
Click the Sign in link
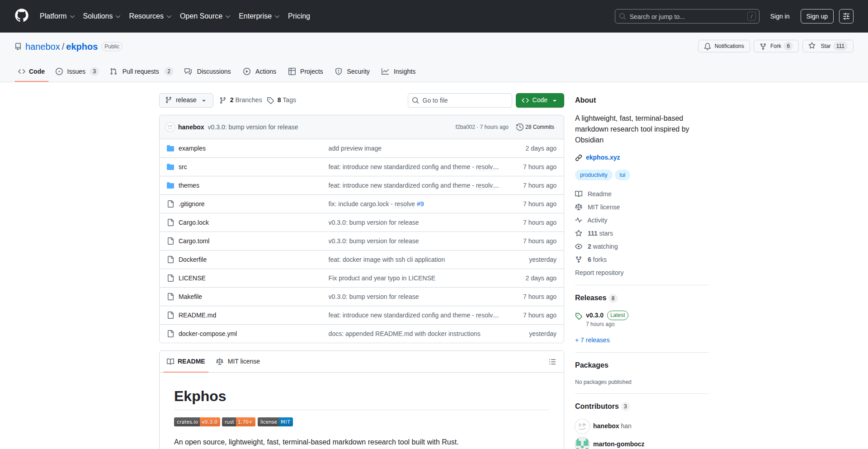tap(780, 16)
